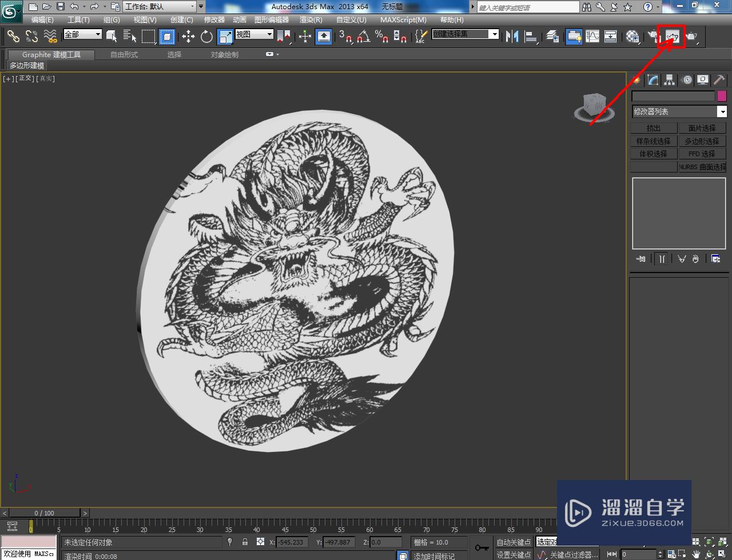Open the 视图 reference coordinate dropdown
The height and width of the screenshot is (560, 732).
254,34
